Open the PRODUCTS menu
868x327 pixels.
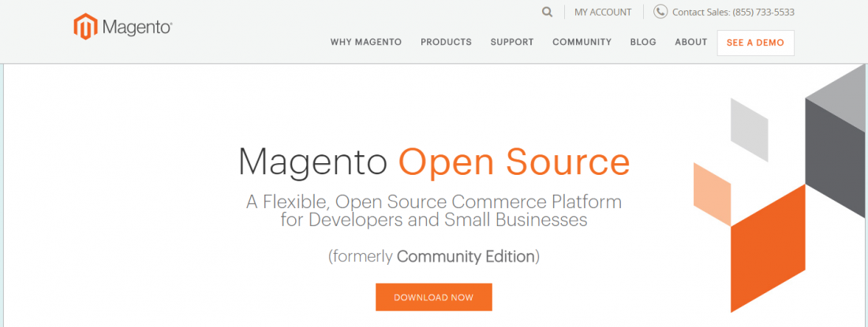pos(446,42)
